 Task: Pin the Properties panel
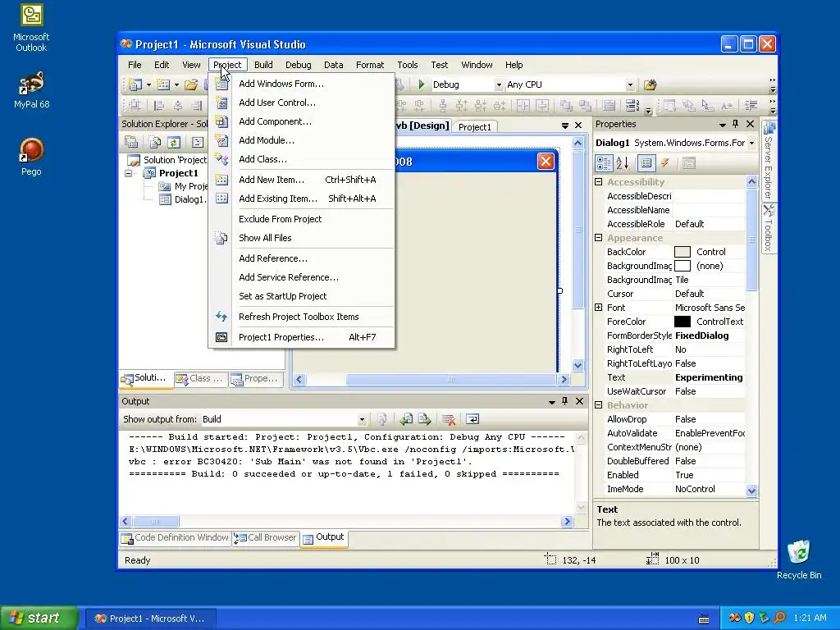[736, 124]
